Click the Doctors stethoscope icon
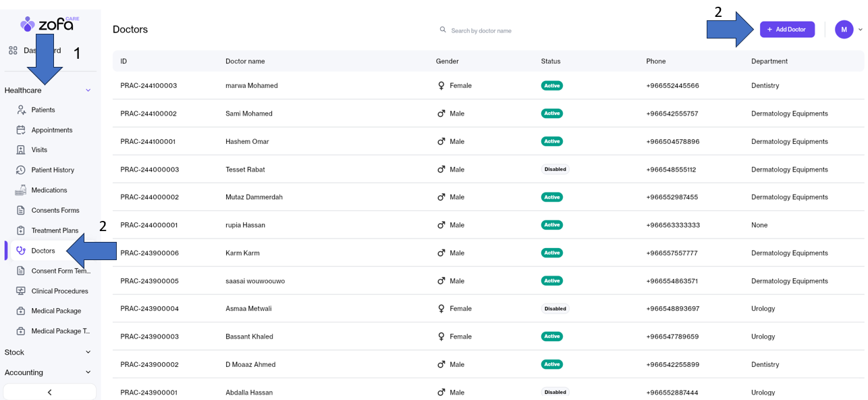This screenshot has height=400, width=868. [21, 251]
